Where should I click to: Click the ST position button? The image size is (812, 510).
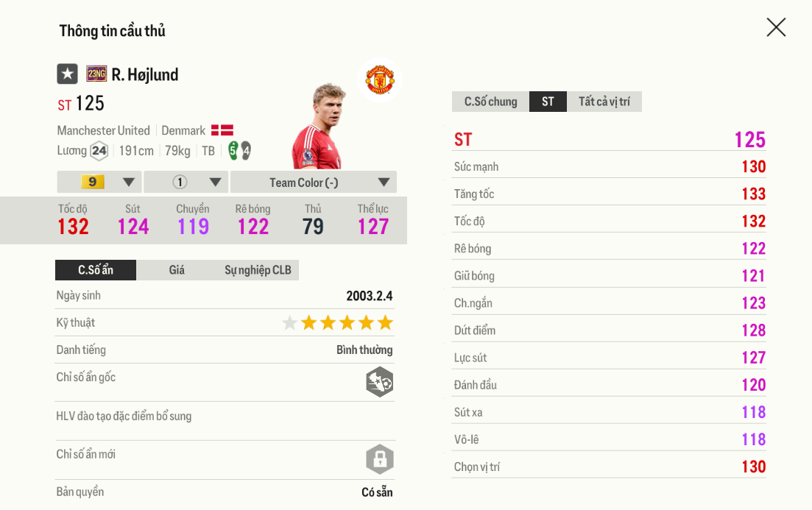548,102
